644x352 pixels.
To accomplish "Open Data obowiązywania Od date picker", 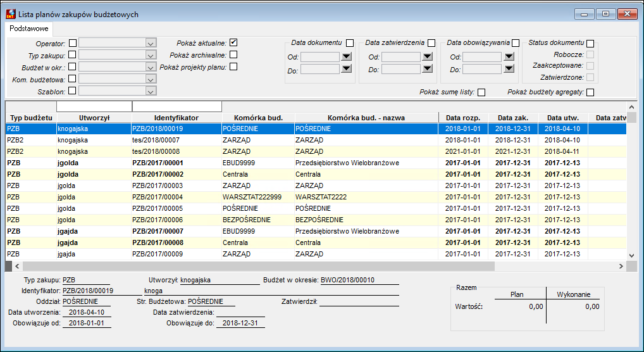I will coord(509,56).
